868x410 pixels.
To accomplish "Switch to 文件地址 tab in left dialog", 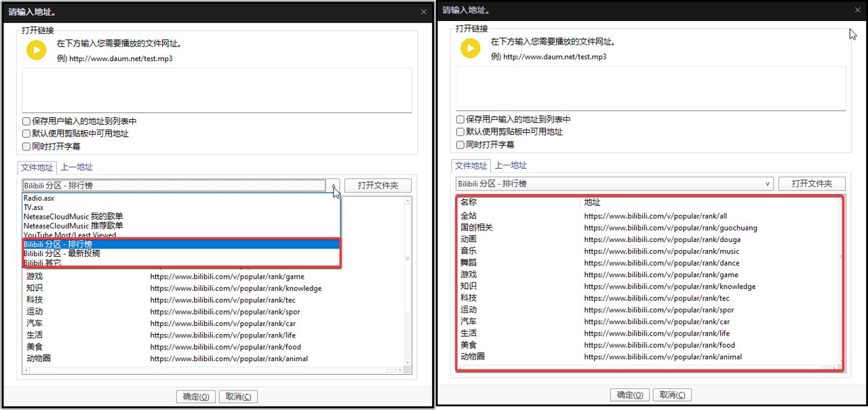I will pos(37,167).
